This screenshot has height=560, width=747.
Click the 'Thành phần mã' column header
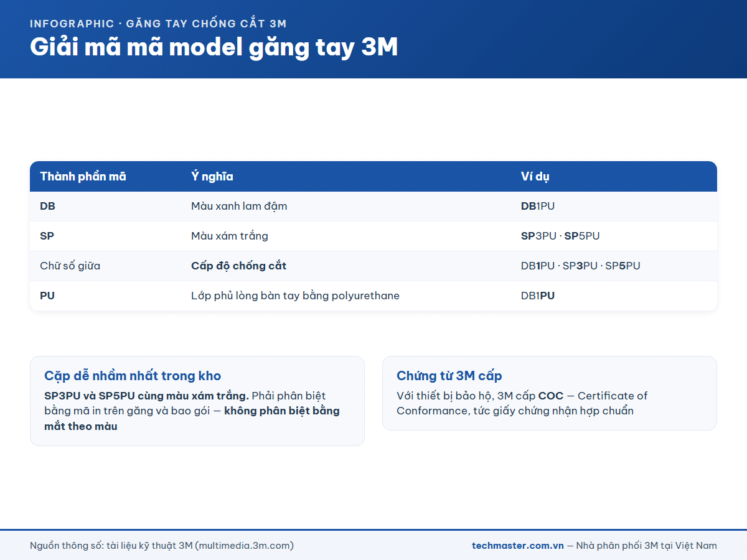(x=83, y=177)
